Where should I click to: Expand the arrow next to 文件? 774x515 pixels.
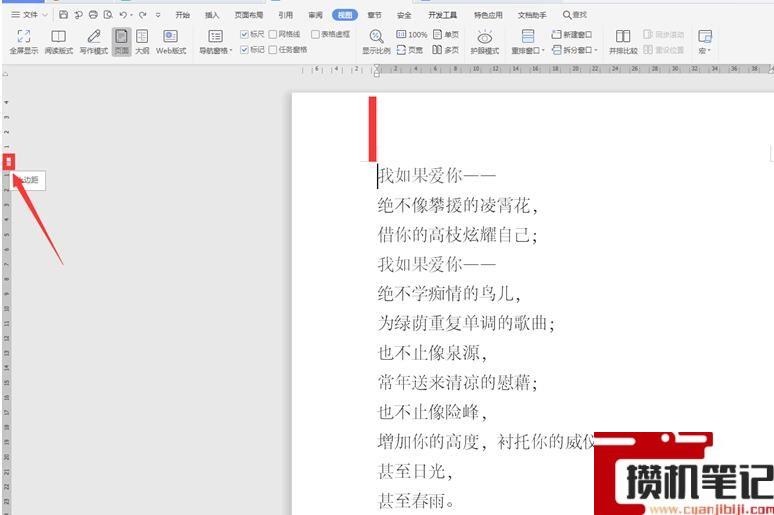point(44,15)
